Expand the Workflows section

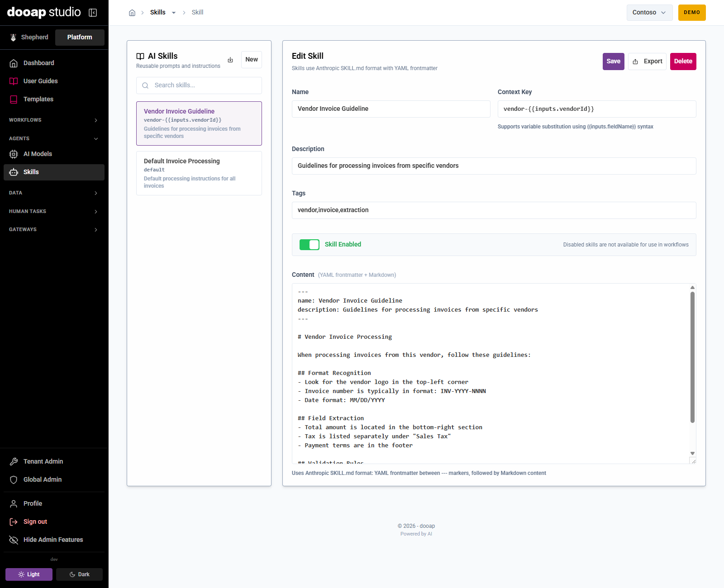click(54, 120)
